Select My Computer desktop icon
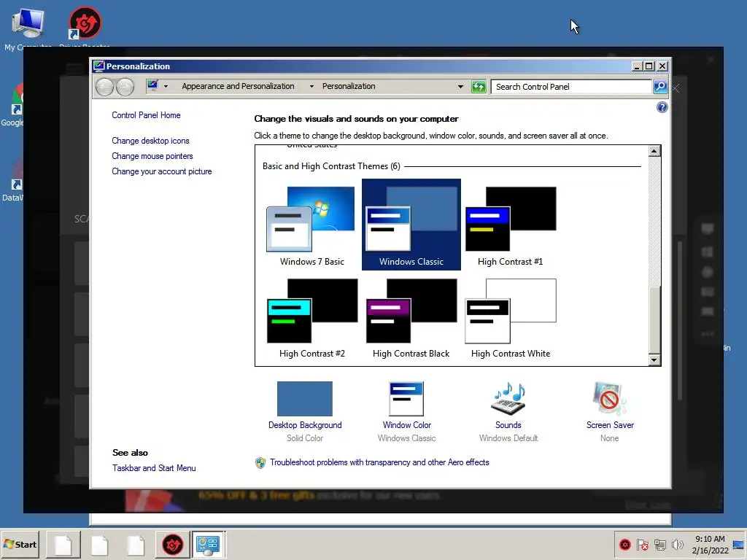This screenshot has height=560, width=747. point(28,28)
